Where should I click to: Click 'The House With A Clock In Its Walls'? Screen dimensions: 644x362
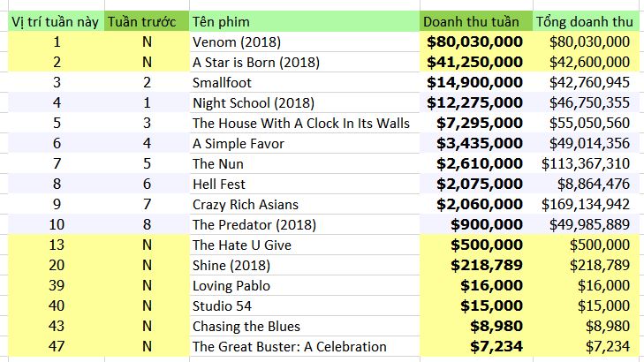click(x=305, y=123)
